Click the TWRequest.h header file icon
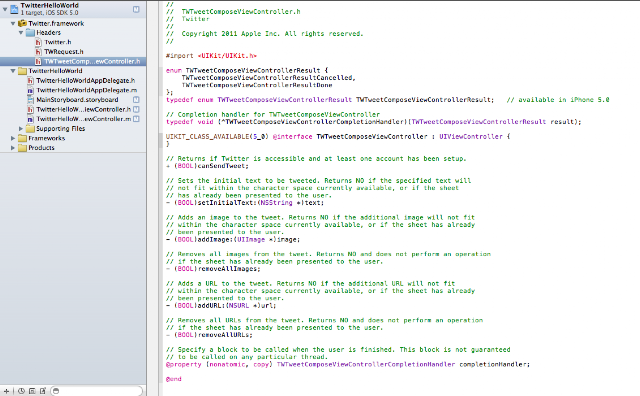 tap(38, 52)
